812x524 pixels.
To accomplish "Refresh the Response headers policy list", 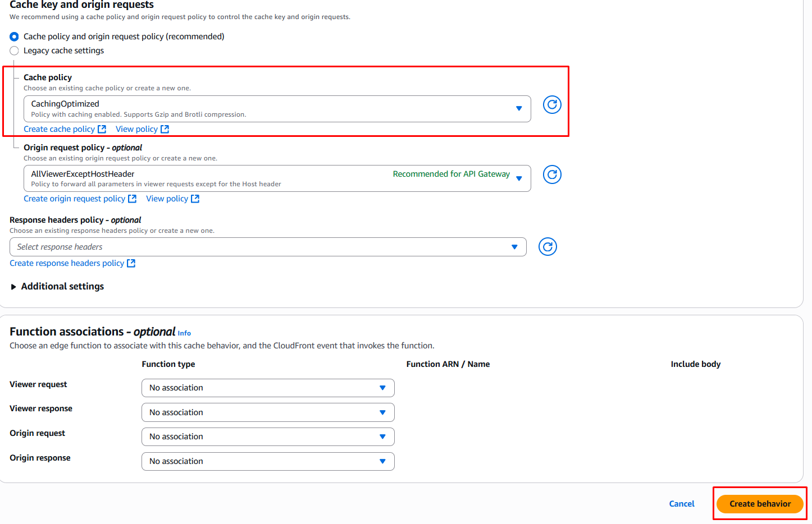I will click(548, 247).
